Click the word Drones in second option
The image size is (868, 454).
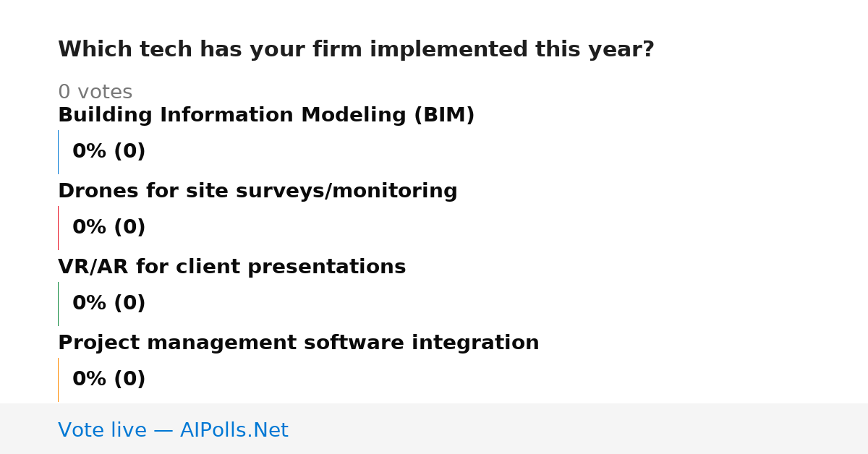point(93,192)
